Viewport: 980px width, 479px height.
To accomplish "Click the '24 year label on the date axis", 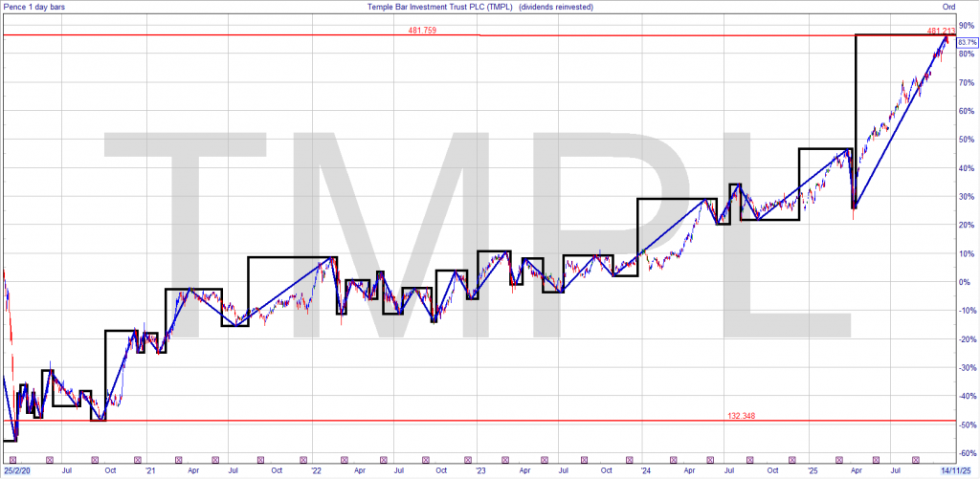I will coord(646,470).
